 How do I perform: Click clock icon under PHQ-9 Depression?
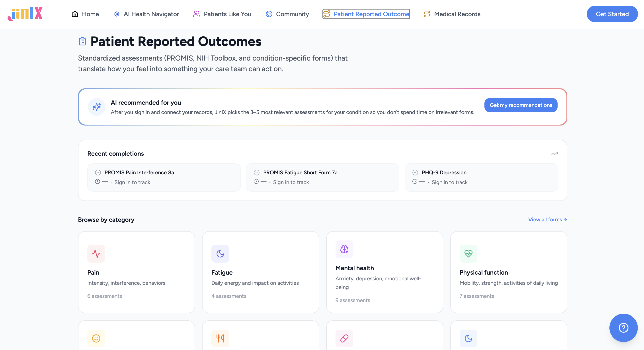[415, 182]
